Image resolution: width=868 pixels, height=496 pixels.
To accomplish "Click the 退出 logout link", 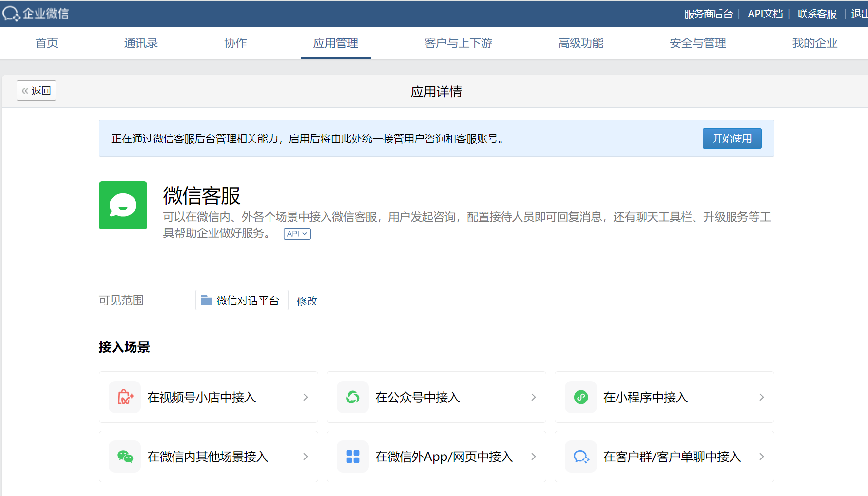I will [859, 14].
